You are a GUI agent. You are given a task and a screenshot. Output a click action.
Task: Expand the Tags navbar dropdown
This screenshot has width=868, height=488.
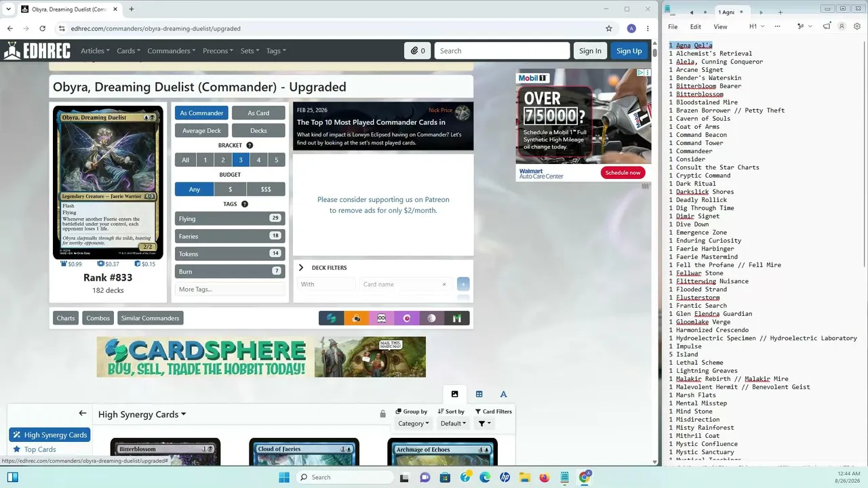coord(276,51)
